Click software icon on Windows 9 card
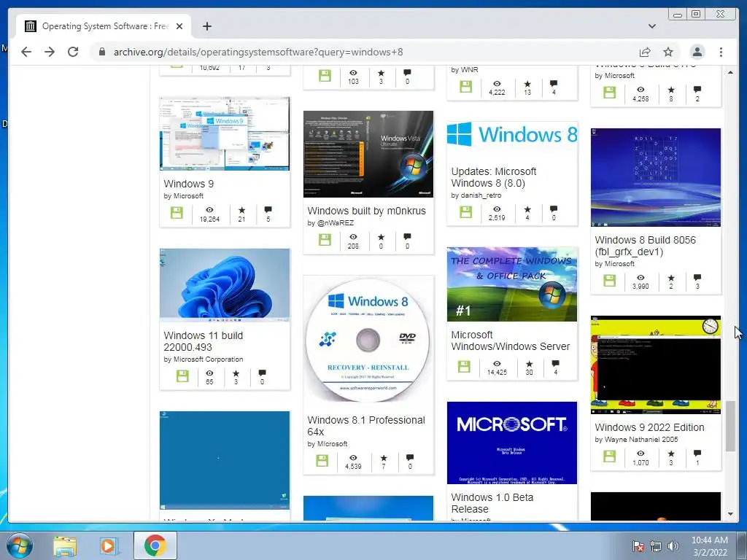This screenshot has height=560, width=747. point(177,213)
